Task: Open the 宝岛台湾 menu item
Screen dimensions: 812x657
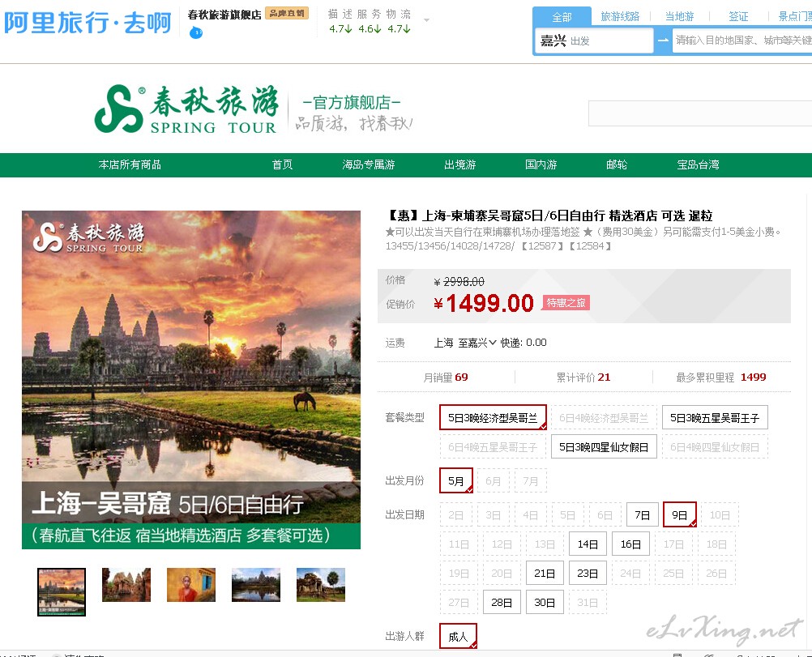Action: pos(698,164)
